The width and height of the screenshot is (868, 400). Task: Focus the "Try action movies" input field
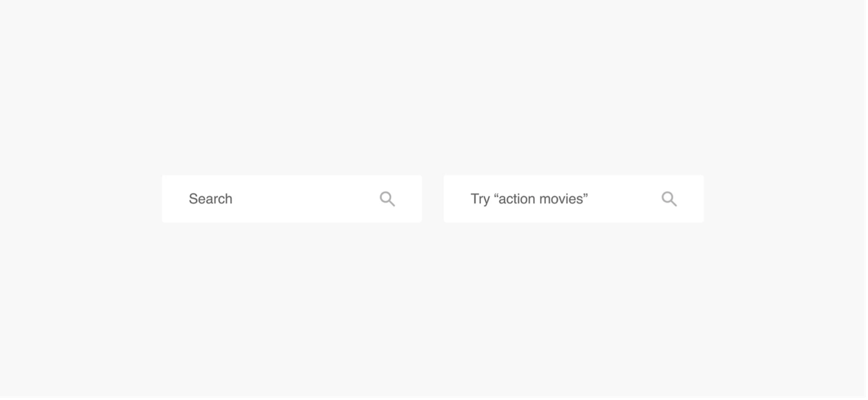pyautogui.click(x=574, y=199)
